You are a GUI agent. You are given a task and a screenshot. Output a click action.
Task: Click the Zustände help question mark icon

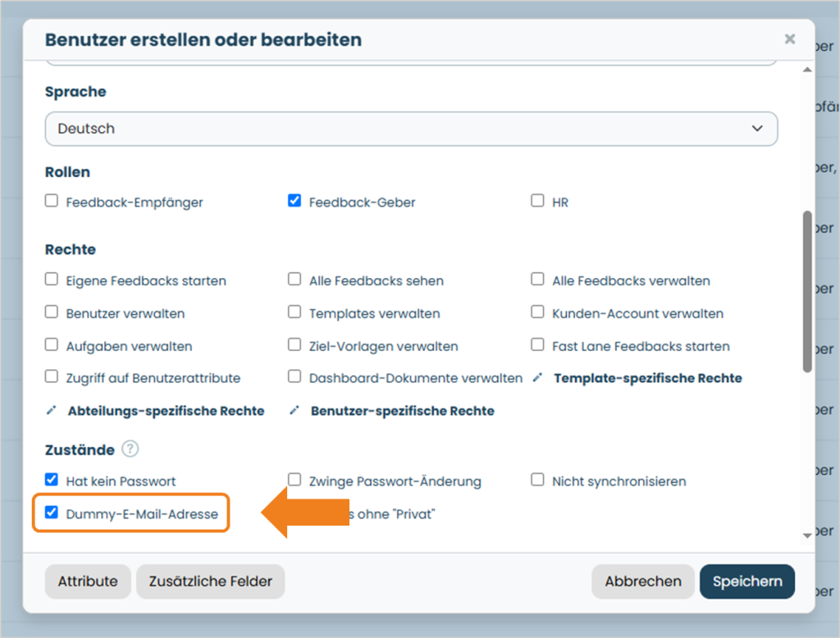pos(130,449)
